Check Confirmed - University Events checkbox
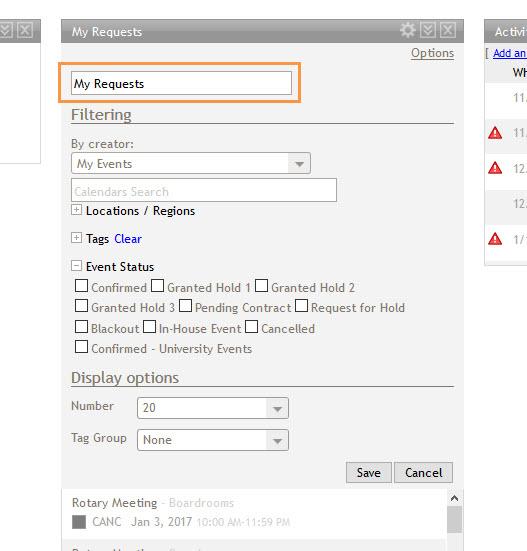The width and height of the screenshot is (527, 551). pyautogui.click(x=82, y=347)
